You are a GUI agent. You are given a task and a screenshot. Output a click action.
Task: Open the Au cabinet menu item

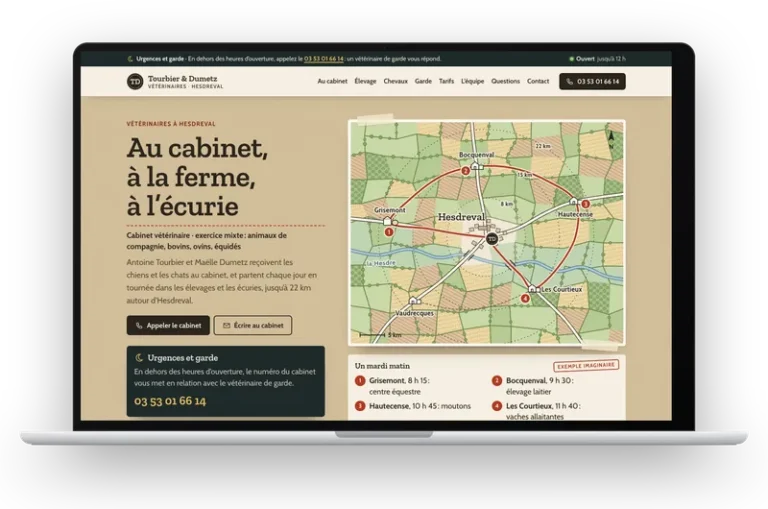(332, 81)
